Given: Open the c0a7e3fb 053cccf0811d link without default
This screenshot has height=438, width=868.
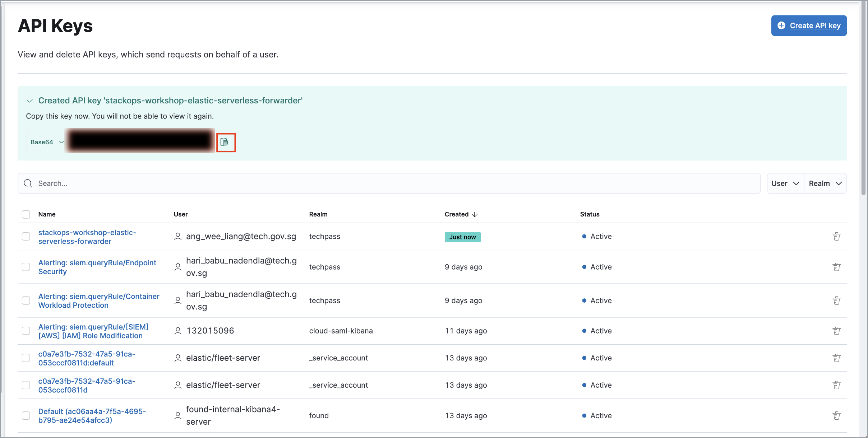Looking at the screenshot, I should [87, 385].
